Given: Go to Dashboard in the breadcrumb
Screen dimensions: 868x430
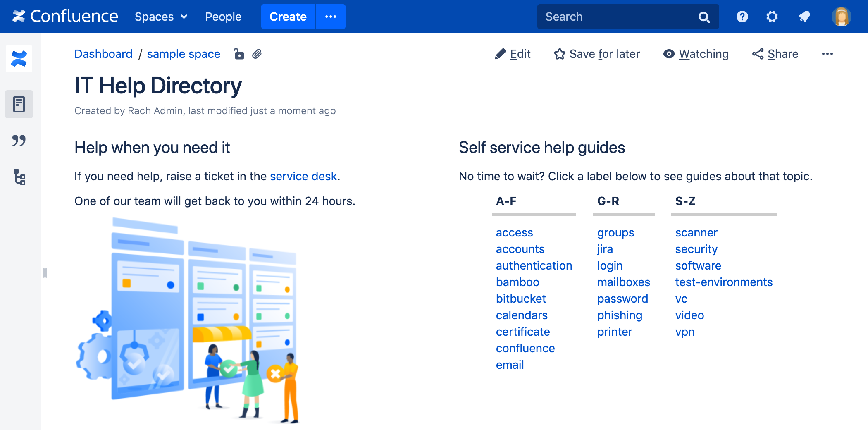Looking at the screenshot, I should tap(103, 54).
